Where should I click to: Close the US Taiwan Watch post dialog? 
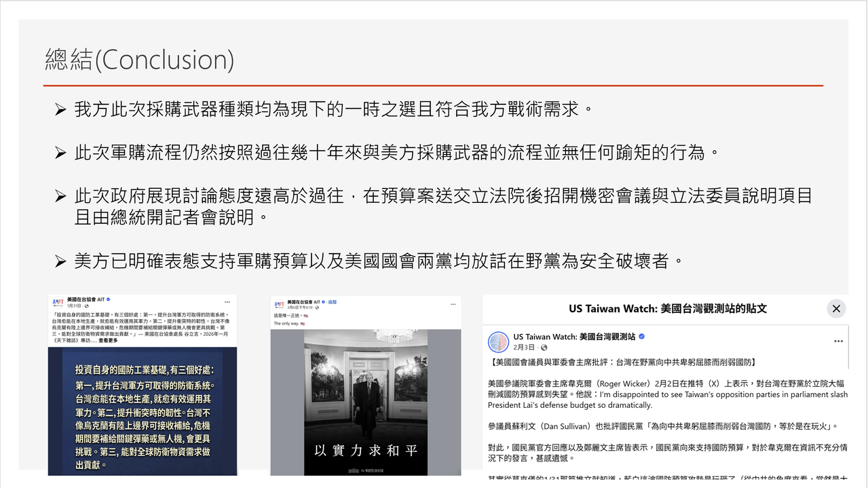pyautogui.click(x=836, y=308)
